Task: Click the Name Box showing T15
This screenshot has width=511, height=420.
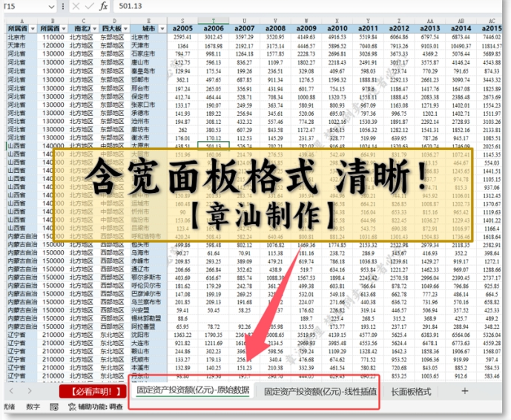Action: (26, 7)
